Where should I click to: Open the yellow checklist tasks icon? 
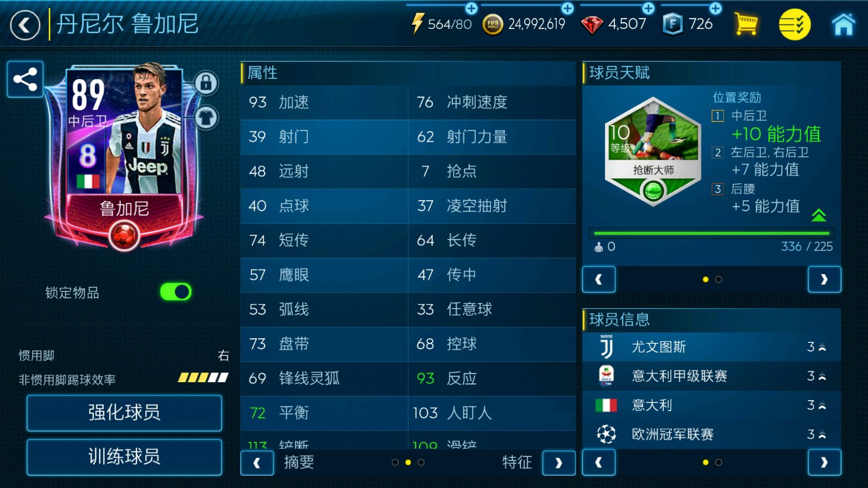795,24
